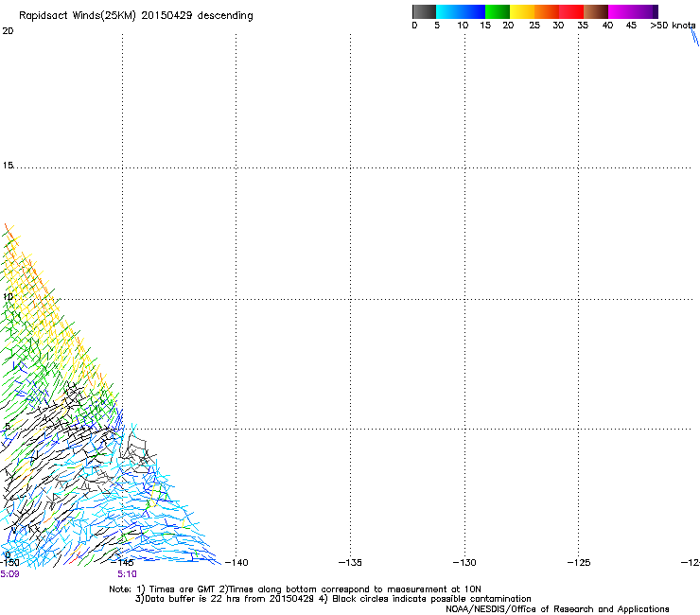Image resolution: width=700 pixels, height=615 pixels.
Task: Click the longitude label -130
Action: tap(464, 563)
